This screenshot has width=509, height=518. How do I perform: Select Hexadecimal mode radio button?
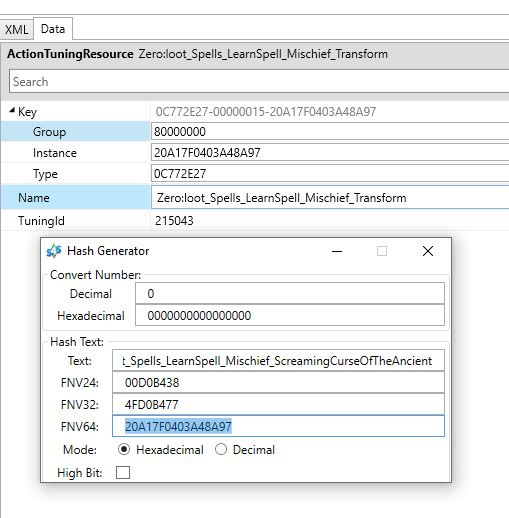click(124, 449)
